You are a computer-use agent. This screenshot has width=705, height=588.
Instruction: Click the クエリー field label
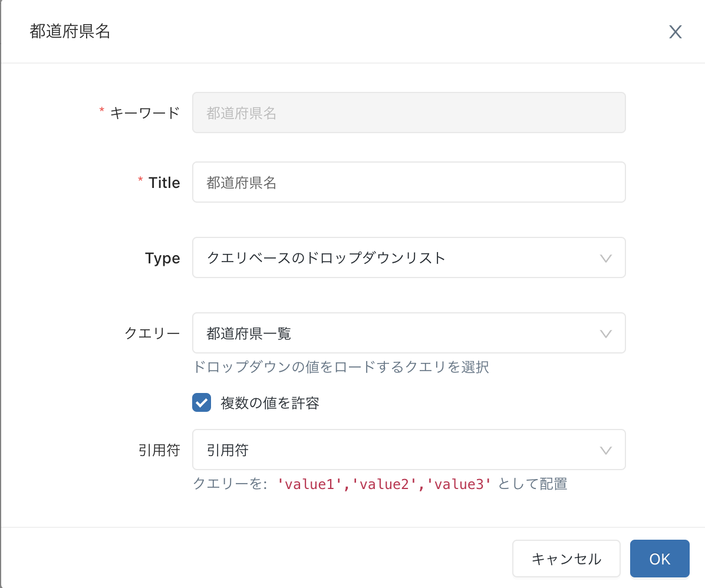pos(152,333)
